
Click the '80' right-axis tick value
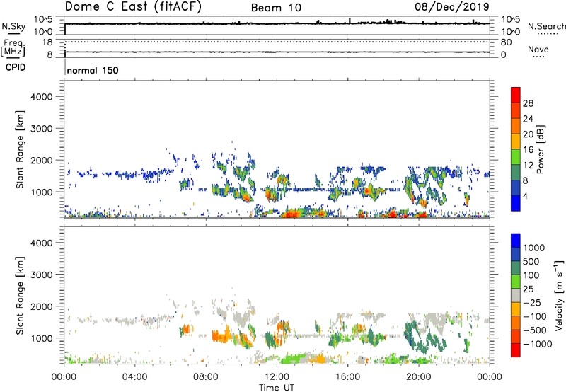506,42
